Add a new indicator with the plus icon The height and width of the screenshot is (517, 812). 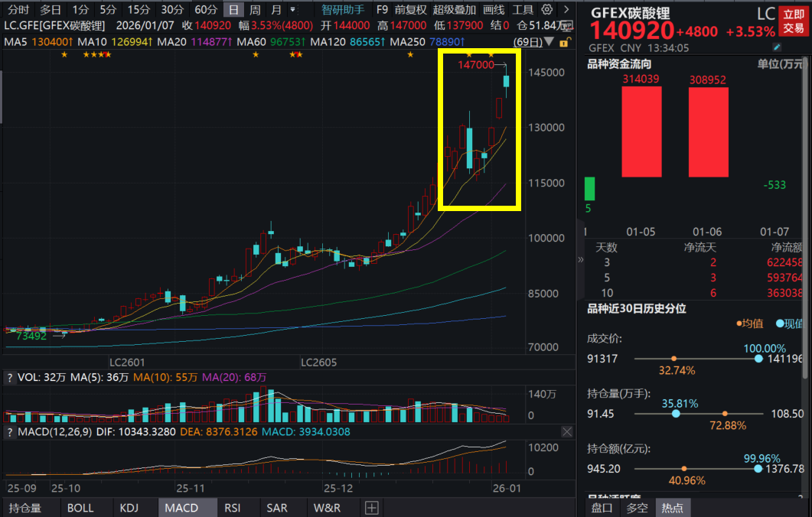(x=371, y=508)
